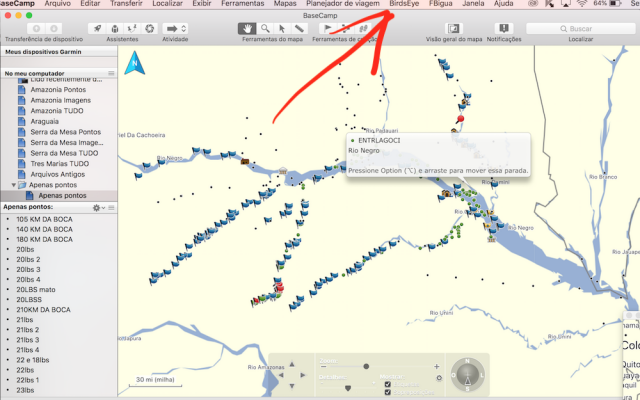The height and width of the screenshot is (400, 640).
Task: Open the Notificações panel
Action: click(504, 29)
